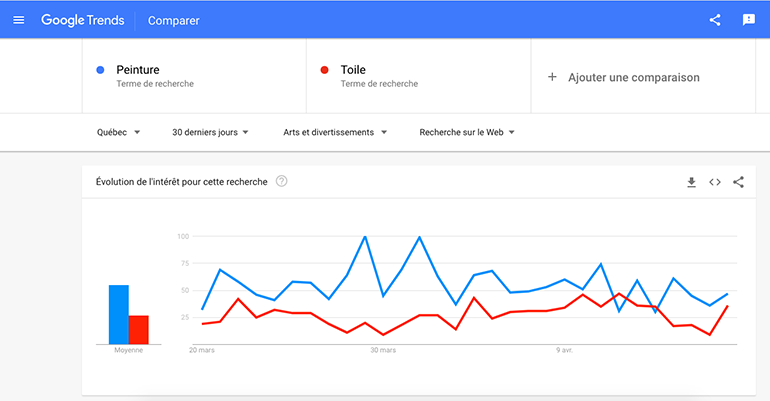Click the embed code icon
770x401 pixels.
click(x=715, y=182)
